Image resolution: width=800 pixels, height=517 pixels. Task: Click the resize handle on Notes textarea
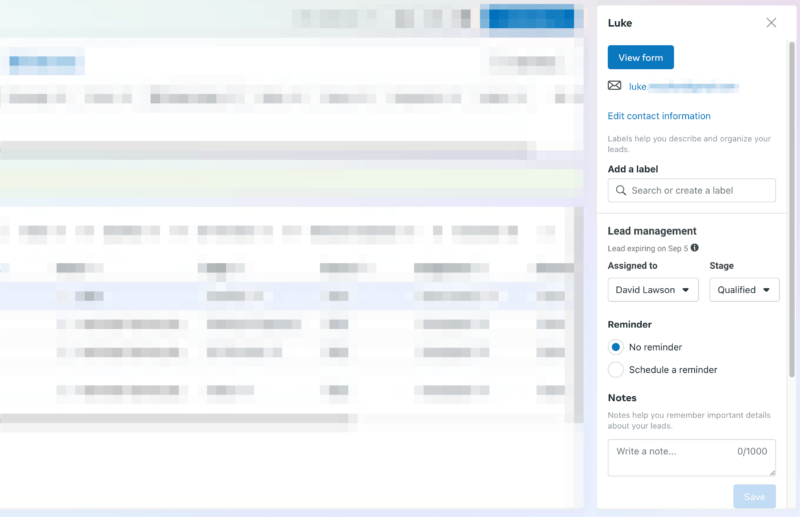[x=771, y=472]
